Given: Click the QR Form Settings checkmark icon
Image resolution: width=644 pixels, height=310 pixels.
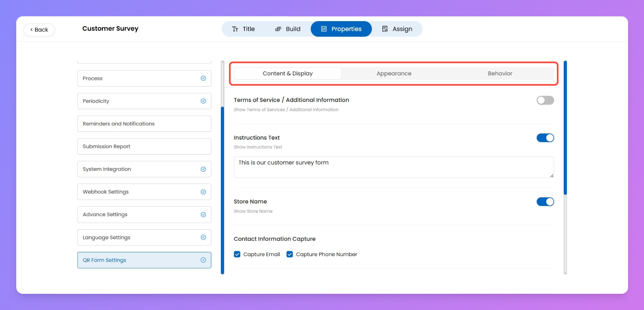Looking at the screenshot, I should 203,260.
